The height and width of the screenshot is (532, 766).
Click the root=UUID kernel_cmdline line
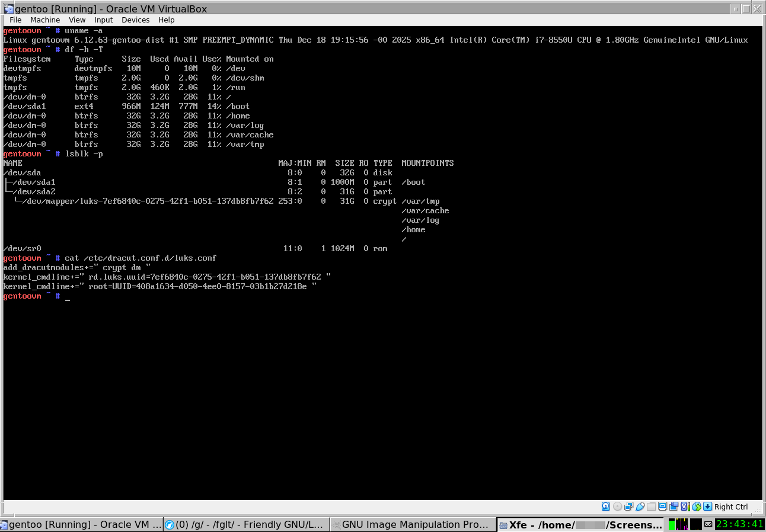(x=159, y=286)
